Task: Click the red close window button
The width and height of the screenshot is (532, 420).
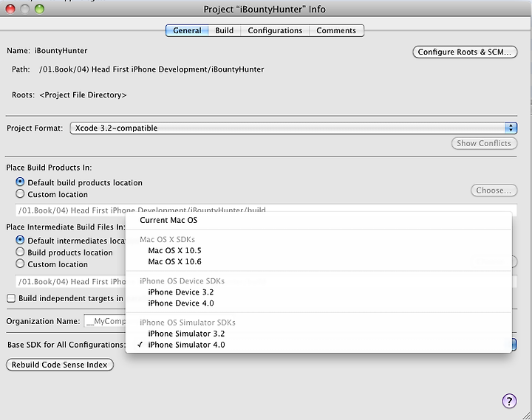Action: click(10, 9)
